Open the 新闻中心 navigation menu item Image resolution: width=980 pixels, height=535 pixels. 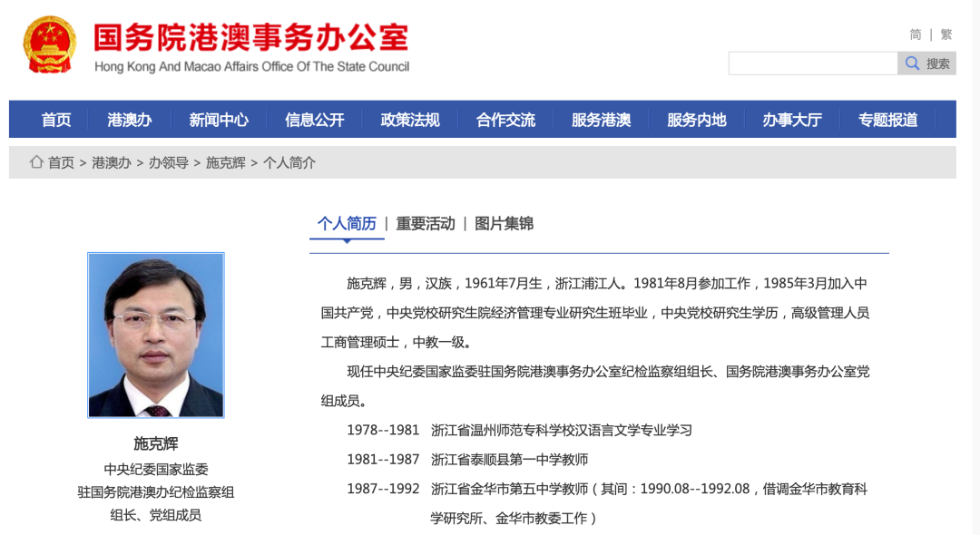[219, 119]
